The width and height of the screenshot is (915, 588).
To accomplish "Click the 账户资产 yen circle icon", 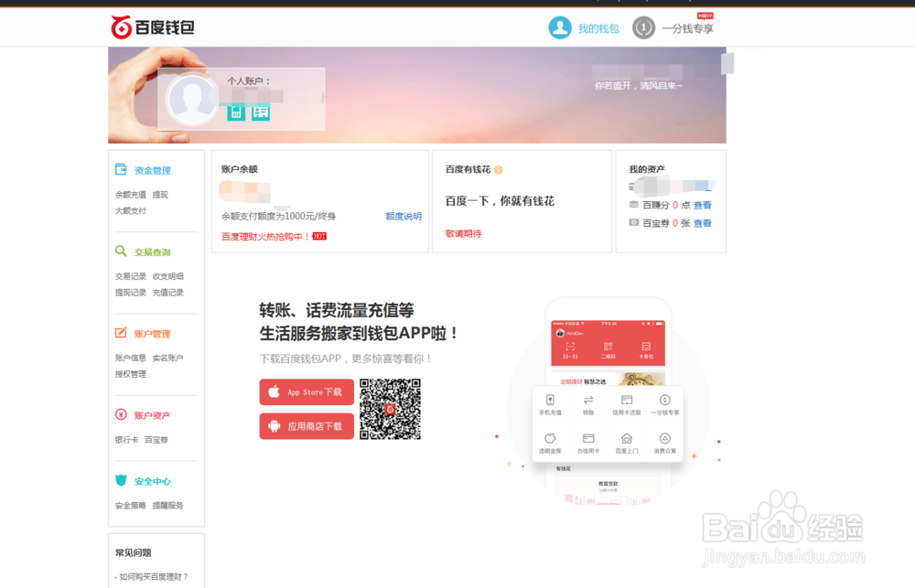I will 121,415.
